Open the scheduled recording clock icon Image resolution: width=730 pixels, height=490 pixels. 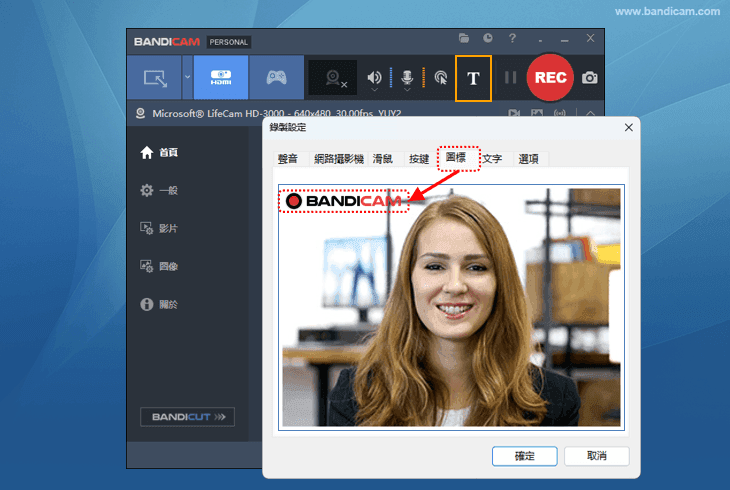pos(487,38)
